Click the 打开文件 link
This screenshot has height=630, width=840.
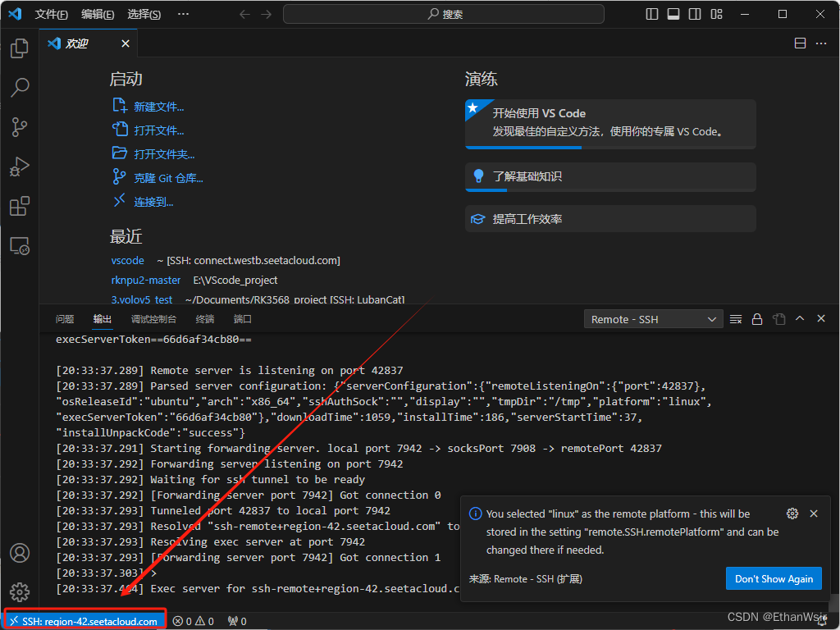[148, 130]
